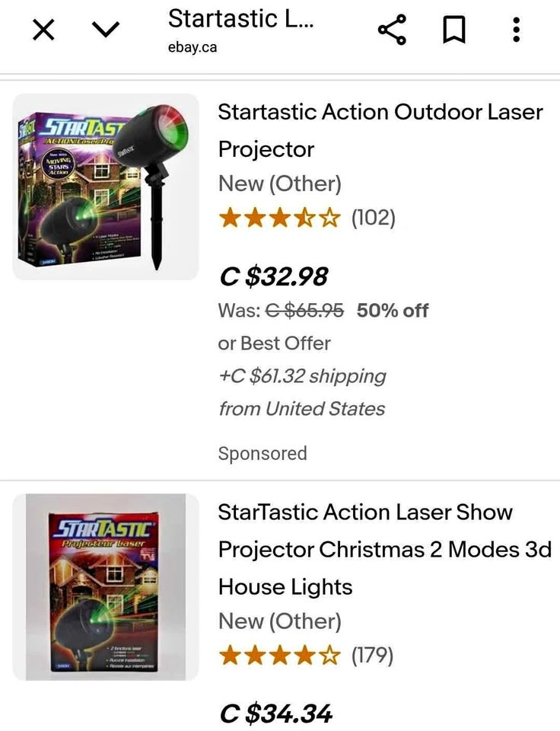
Task: Tap the ebay.ca address text
Action: coord(192,47)
